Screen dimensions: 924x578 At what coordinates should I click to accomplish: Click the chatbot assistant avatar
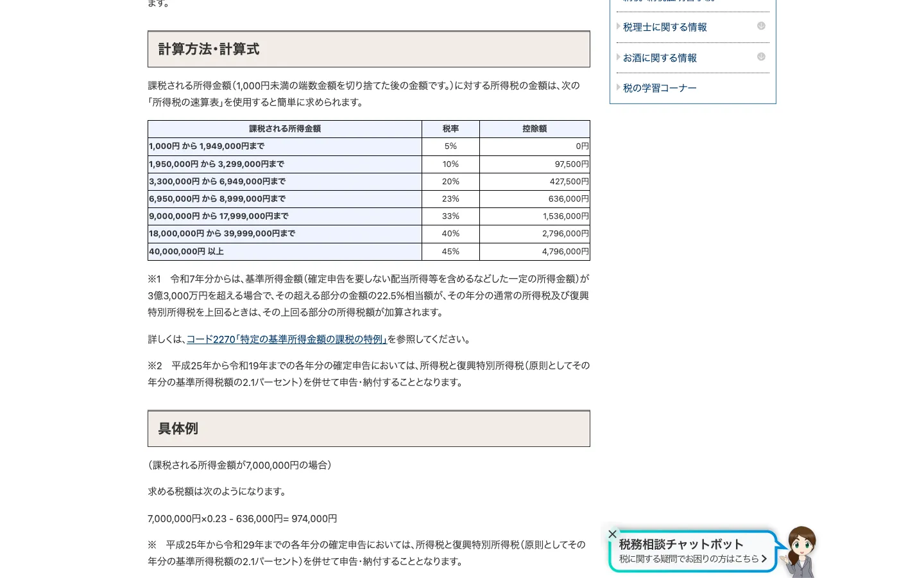[x=801, y=552]
